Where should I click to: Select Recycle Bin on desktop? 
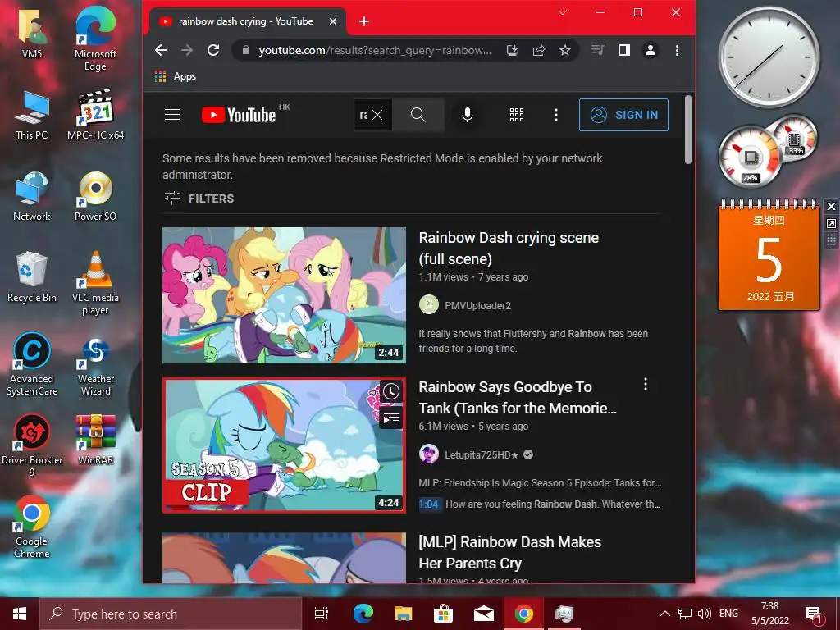[x=32, y=277]
